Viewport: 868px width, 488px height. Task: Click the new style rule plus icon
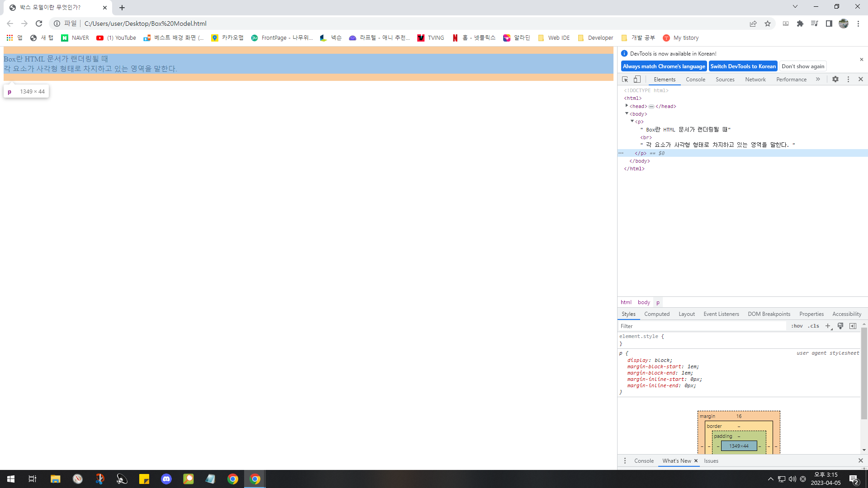(x=828, y=326)
